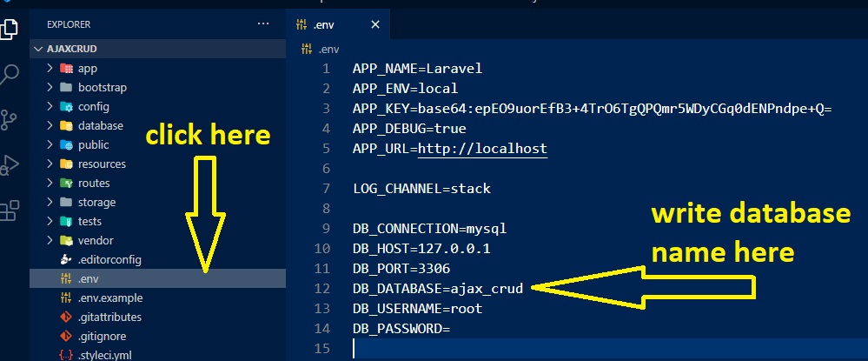
Task: Close the .env editor tab
Action: click(x=376, y=24)
